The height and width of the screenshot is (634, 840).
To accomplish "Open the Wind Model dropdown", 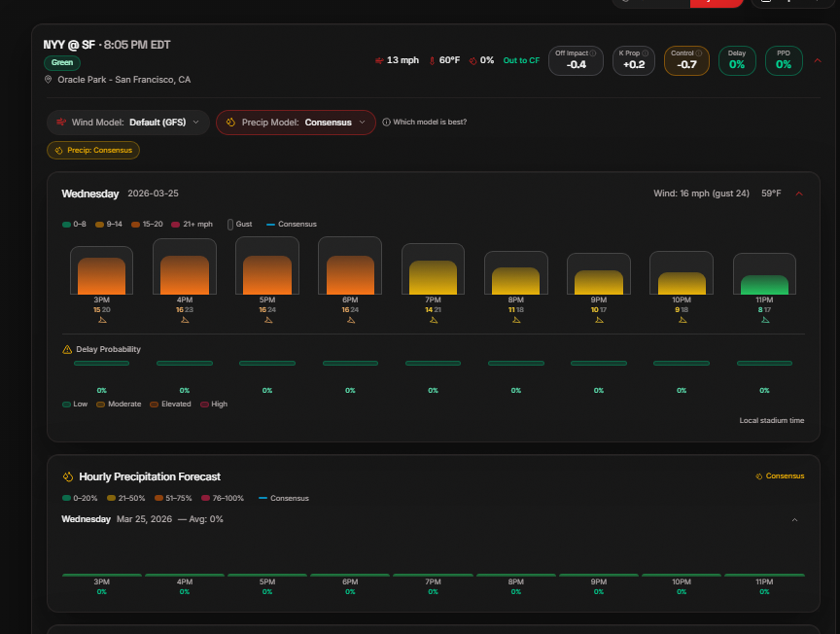I will [x=128, y=123].
